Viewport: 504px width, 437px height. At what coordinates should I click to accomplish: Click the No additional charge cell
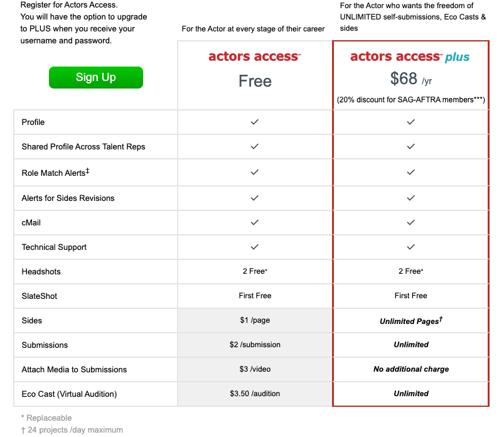pyautogui.click(x=411, y=369)
